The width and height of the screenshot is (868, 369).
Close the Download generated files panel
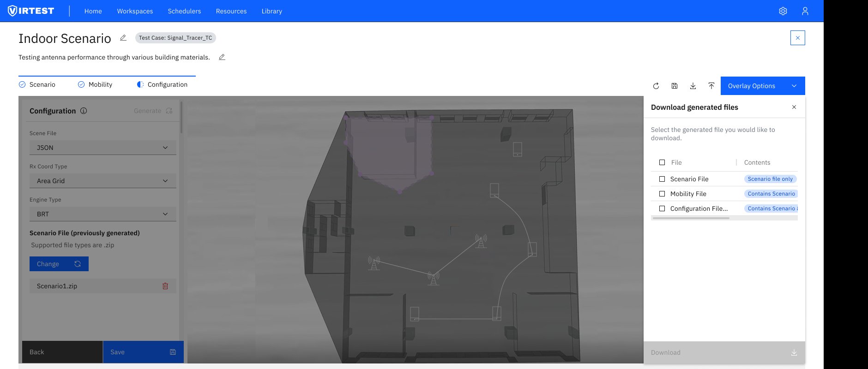(x=794, y=107)
